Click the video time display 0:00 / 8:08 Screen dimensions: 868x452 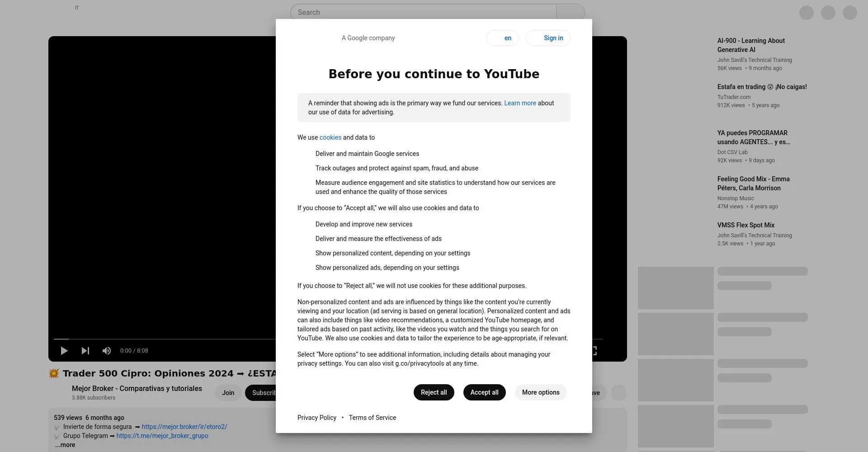pyautogui.click(x=134, y=351)
